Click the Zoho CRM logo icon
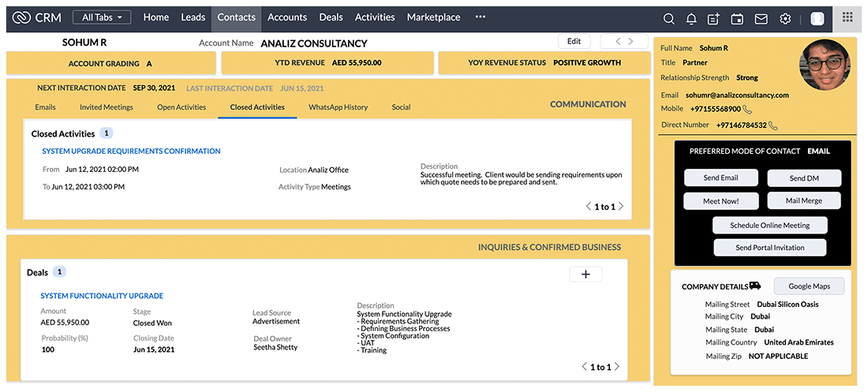This screenshot has height=392, width=868. coord(21,17)
